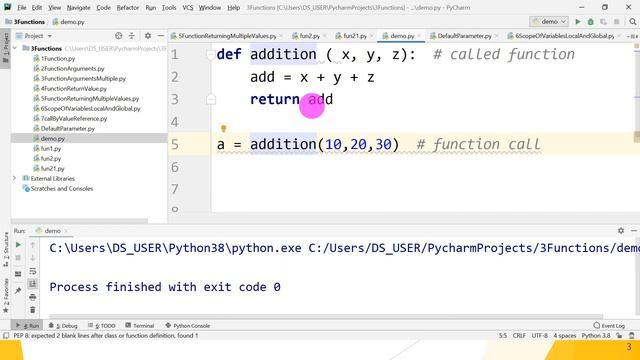Viewport: 640px width, 360px height.
Task: Open the VCS menu
Action: pyautogui.click(x=188, y=8)
